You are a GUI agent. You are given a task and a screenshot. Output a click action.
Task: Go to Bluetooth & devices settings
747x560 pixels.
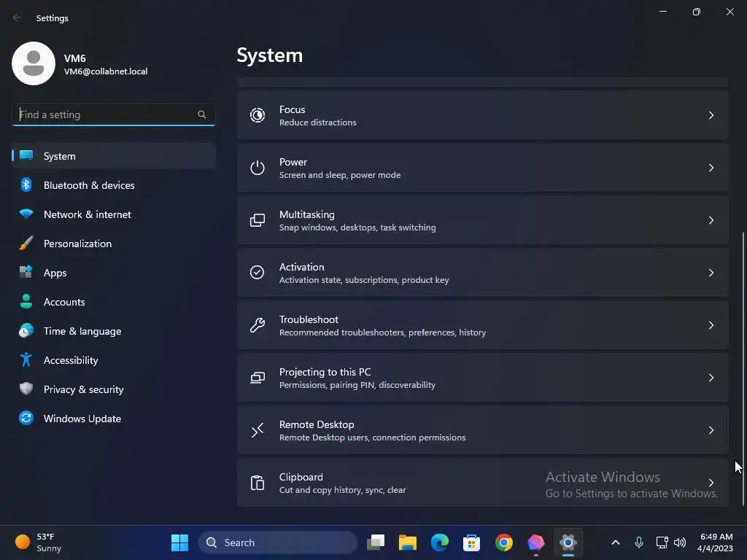(x=114, y=184)
